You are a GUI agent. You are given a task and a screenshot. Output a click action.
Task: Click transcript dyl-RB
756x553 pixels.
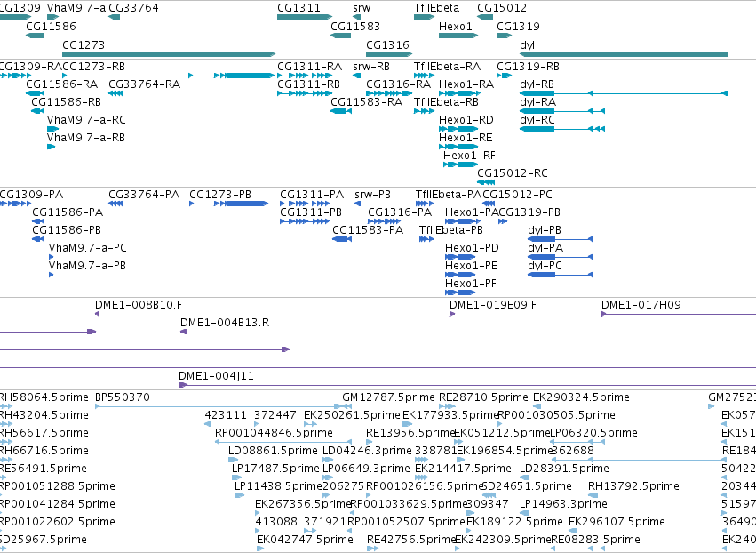coord(624,93)
